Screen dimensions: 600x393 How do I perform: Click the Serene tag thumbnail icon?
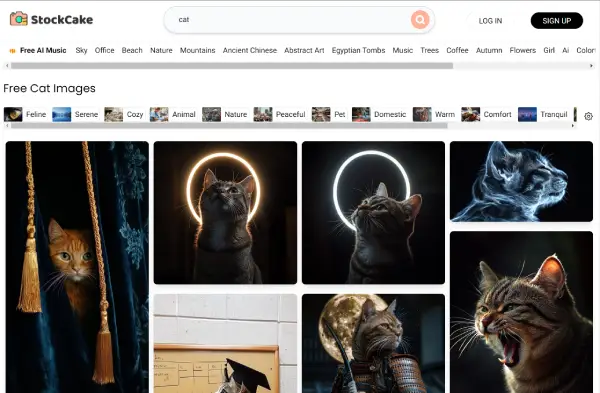[62, 114]
